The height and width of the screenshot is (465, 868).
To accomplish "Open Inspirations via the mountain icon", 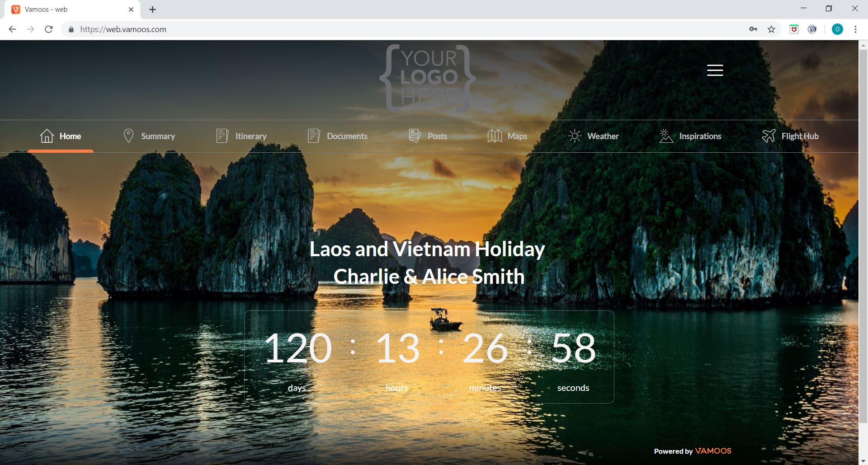I will (x=666, y=136).
